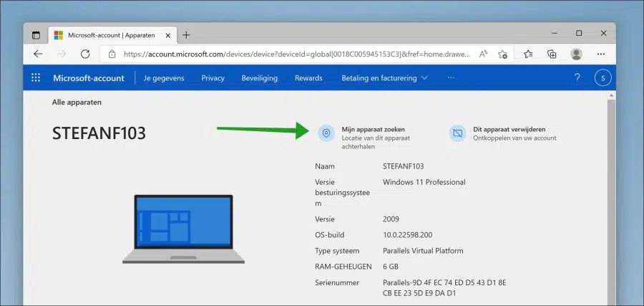
Task: Open the Microsoft app launcher grid
Action: click(36, 77)
